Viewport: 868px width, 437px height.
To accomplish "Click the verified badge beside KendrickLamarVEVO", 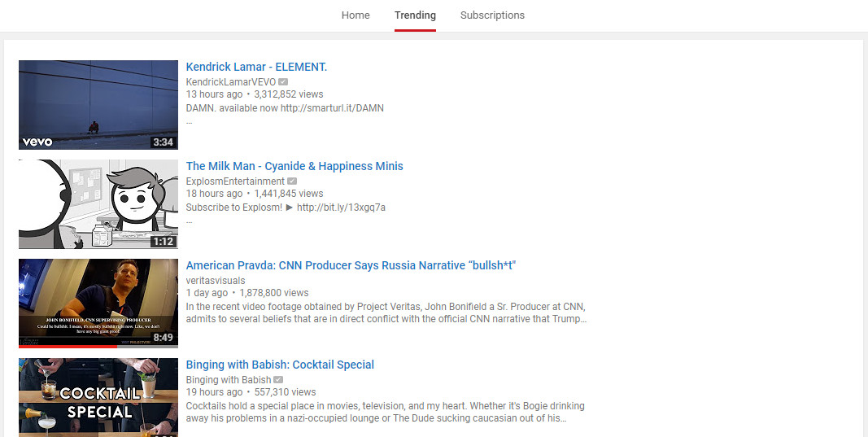I will tap(283, 82).
